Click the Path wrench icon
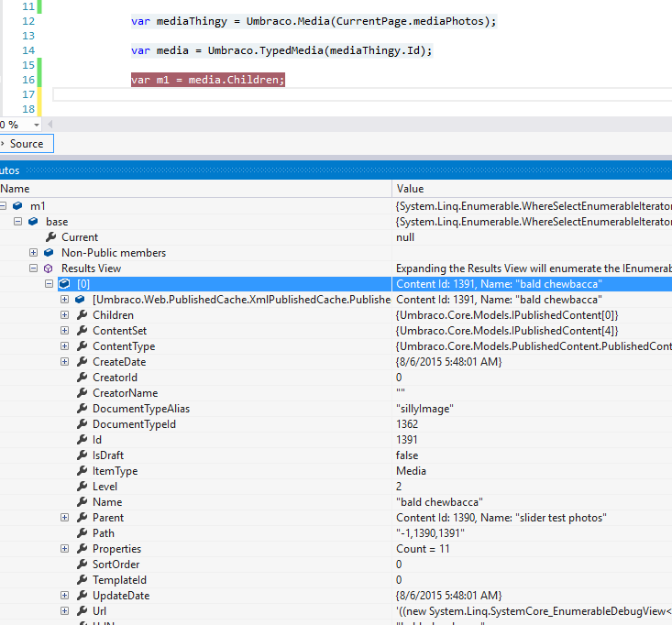 (x=83, y=532)
